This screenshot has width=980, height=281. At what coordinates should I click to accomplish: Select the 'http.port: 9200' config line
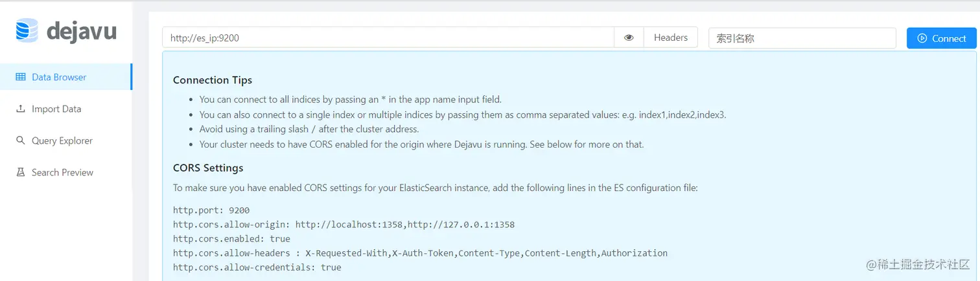tap(211, 210)
